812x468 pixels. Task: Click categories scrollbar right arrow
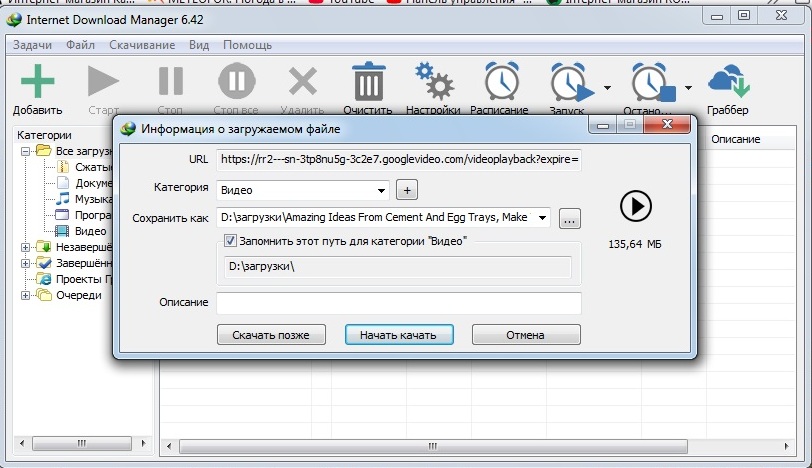pos(143,443)
